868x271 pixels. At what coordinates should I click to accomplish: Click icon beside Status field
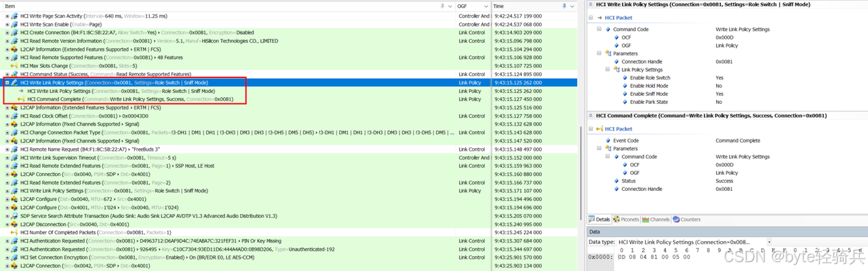(x=616, y=181)
